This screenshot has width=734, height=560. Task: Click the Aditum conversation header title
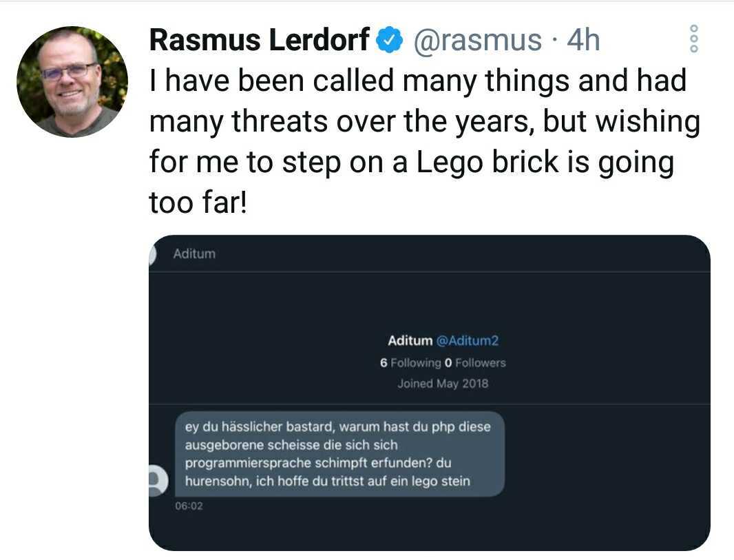(x=194, y=254)
